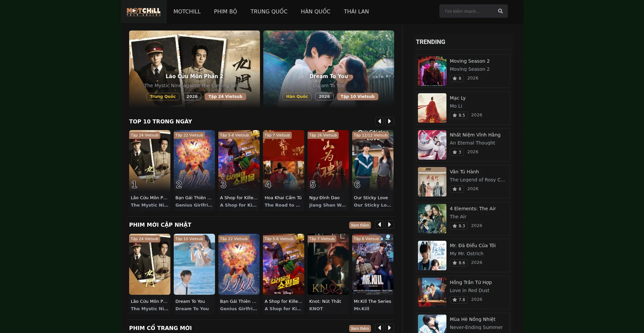The height and width of the screenshot is (333, 644).
Task: Open Hồng Trần Tứ Hợp trending thumbnail
Action: tap(432, 292)
